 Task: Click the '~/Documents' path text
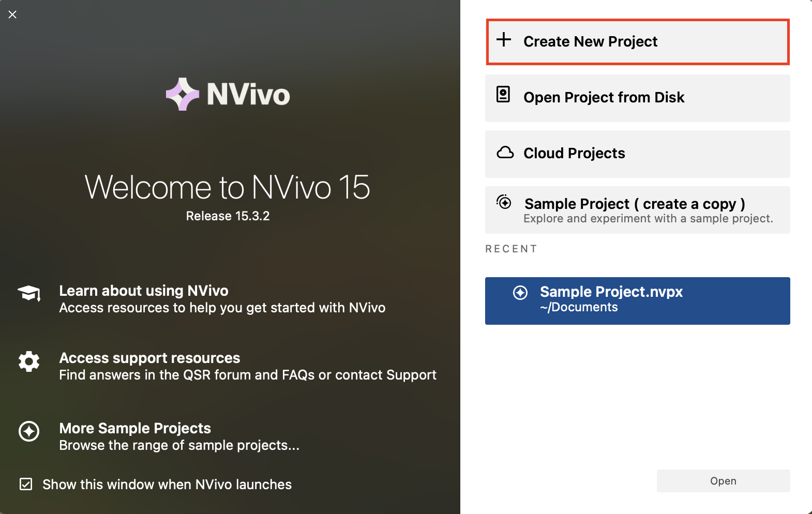click(x=579, y=307)
